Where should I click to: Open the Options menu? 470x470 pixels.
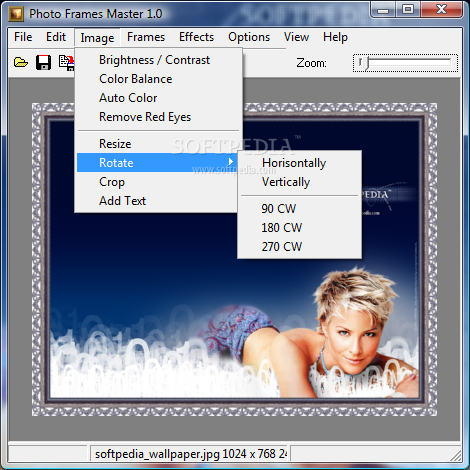[249, 37]
